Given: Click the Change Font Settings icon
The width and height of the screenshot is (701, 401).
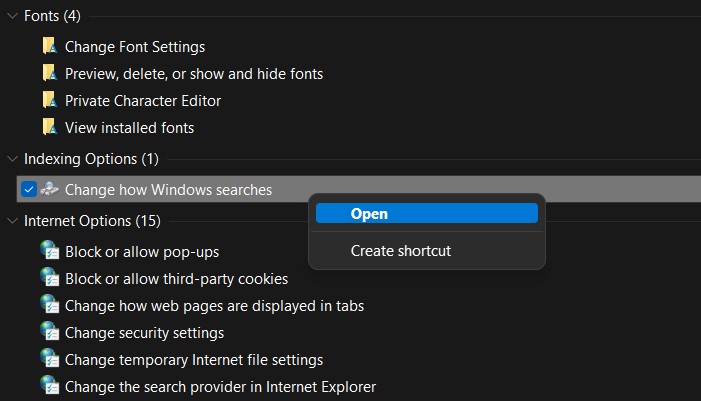Looking at the screenshot, I should pyautogui.click(x=50, y=46).
